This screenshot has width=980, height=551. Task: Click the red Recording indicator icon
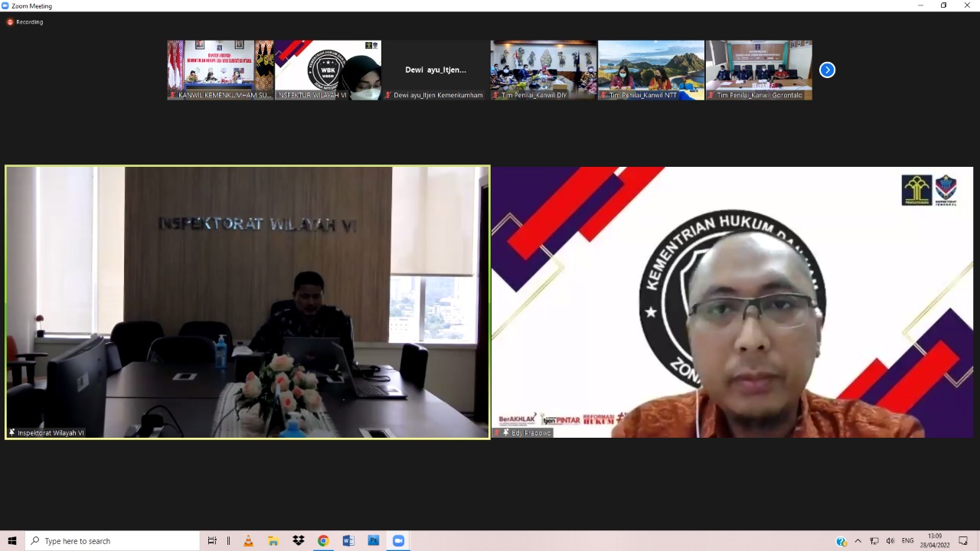[10, 22]
